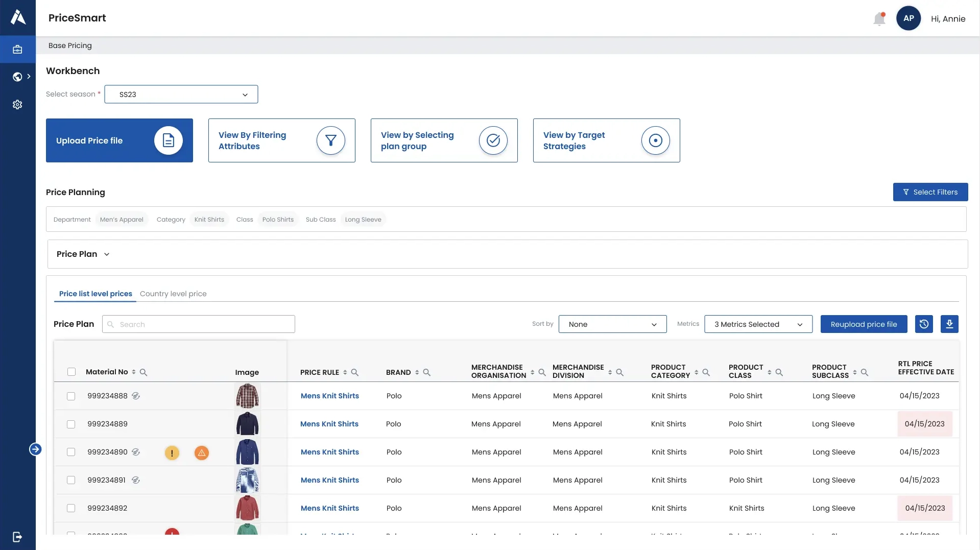Check the box for material 999234888
This screenshot has width=980, height=550.
(x=71, y=396)
